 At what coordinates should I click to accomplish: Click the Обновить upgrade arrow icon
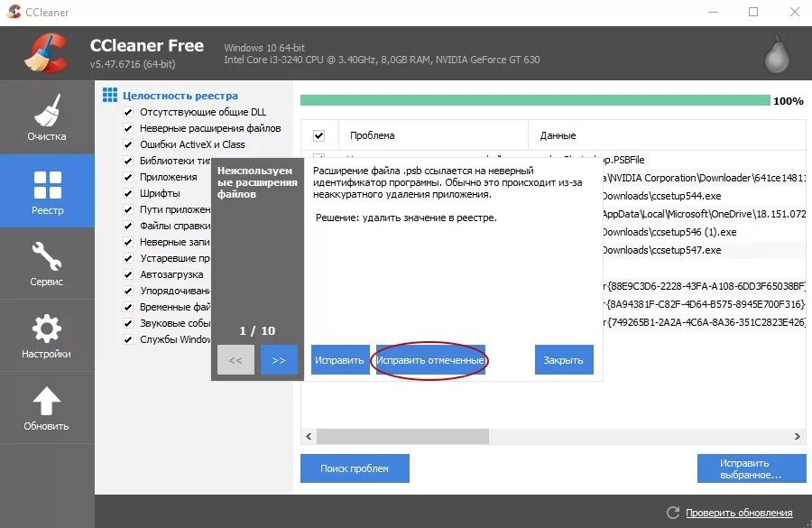(47, 400)
